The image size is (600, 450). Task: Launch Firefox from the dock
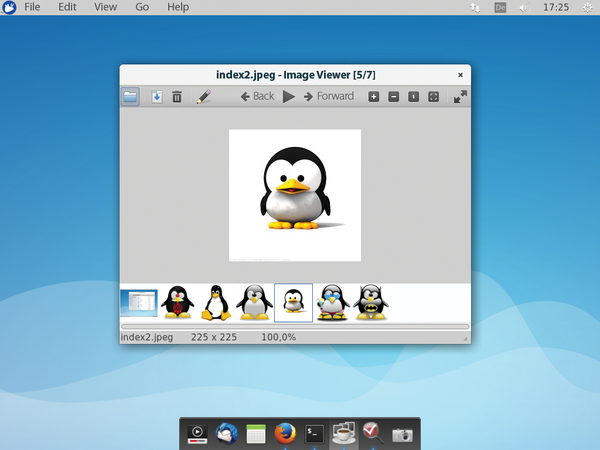click(285, 434)
